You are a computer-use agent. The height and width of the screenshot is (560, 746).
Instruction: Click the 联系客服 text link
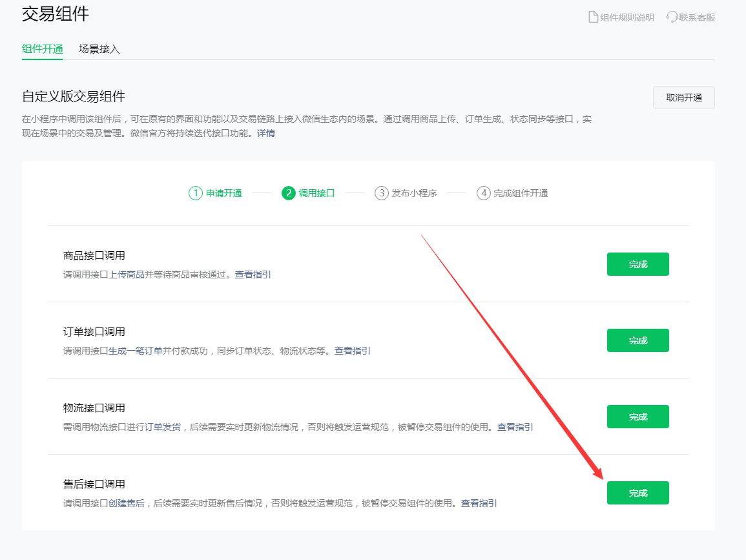click(697, 17)
